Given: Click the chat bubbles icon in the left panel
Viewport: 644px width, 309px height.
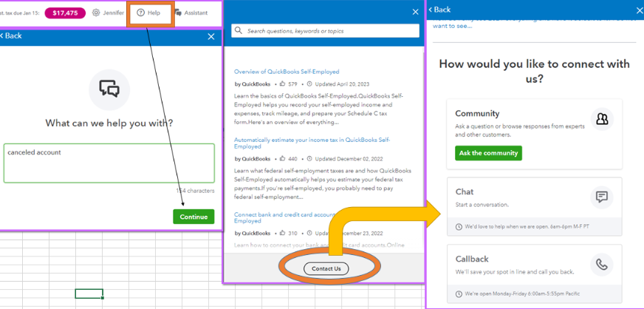Looking at the screenshot, I should [109, 89].
